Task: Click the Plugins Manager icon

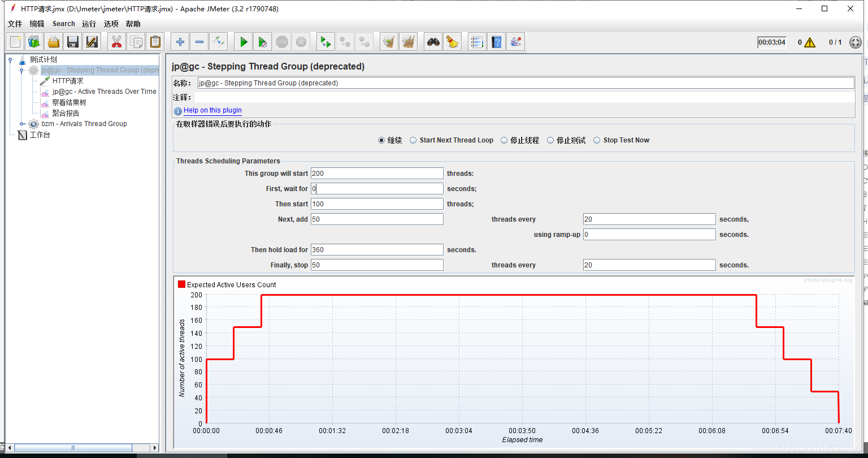Action: coord(516,42)
